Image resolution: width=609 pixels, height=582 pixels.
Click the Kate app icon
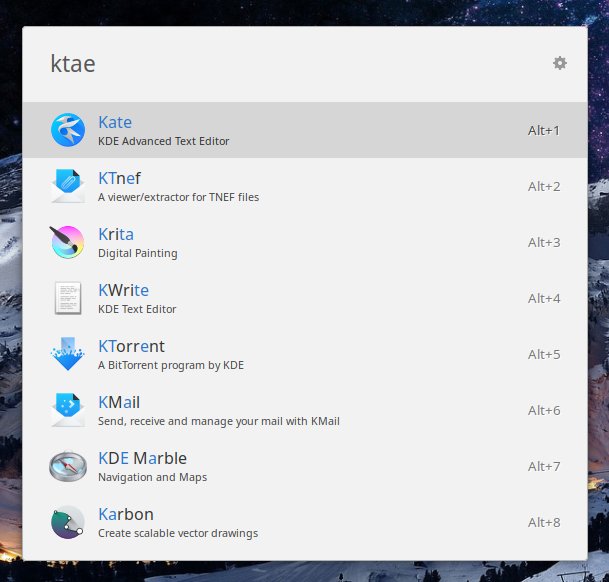[68, 130]
